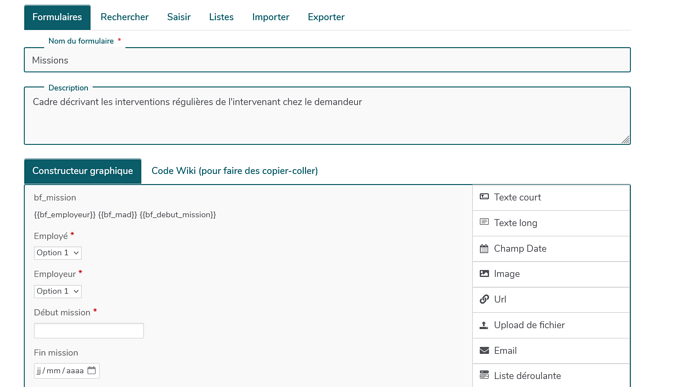Switch to the Rechercher tab
The image size is (690, 387).
pos(125,17)
